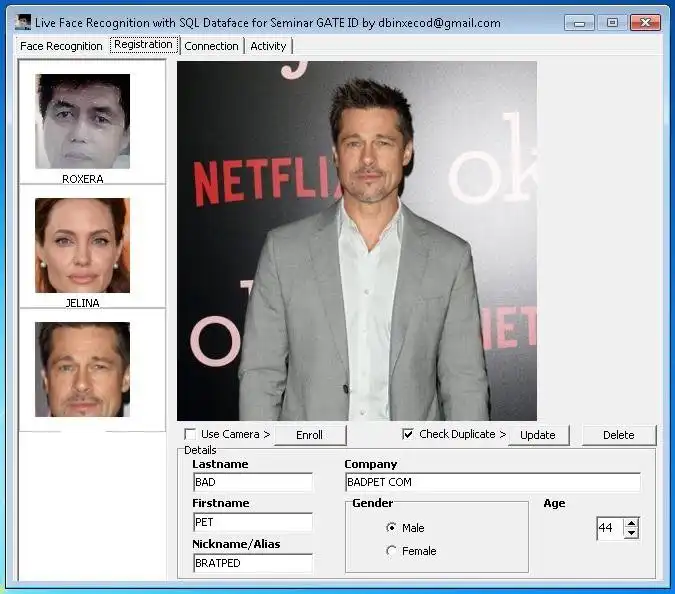Image resolution: width=675 pixels, height=594 pixels.
Task: Switch to the Face Recognition tab
Action: point(61,46)
